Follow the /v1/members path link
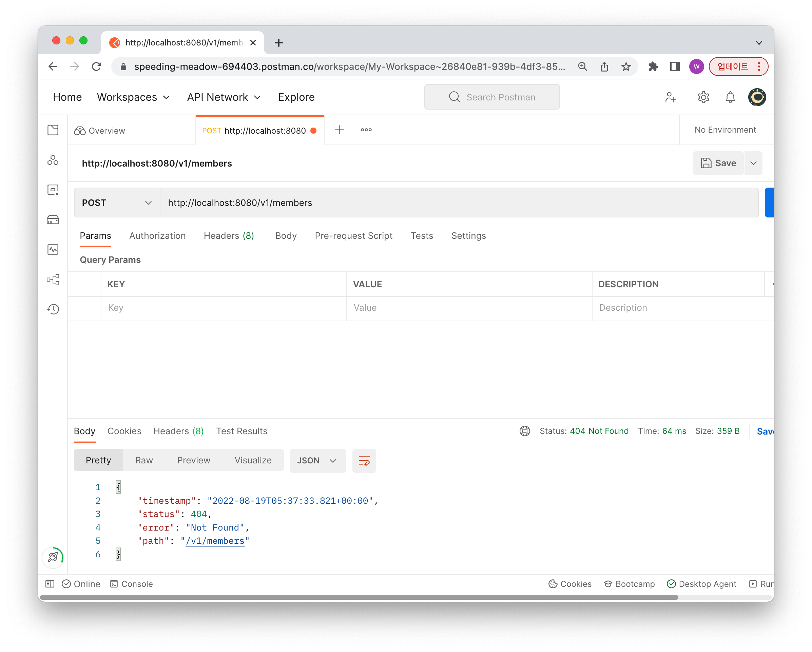Image resolution: width=812 pixels, height=652 pixels. tap(215, 541)
